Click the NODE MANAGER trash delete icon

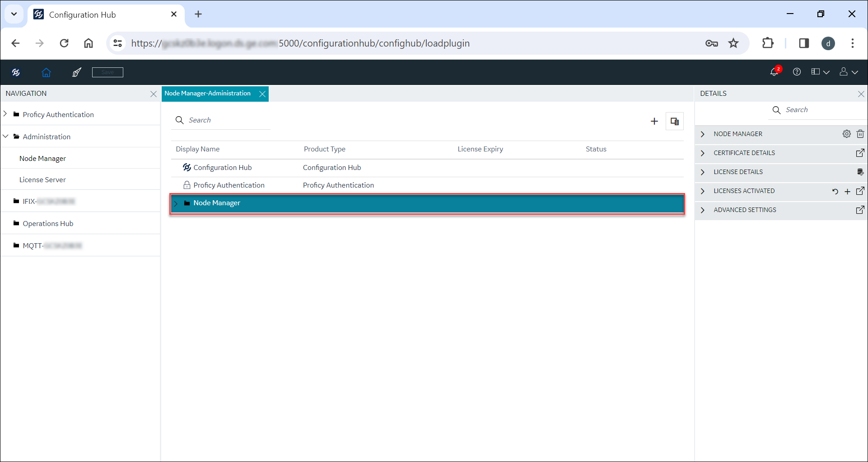click(860, 134)
